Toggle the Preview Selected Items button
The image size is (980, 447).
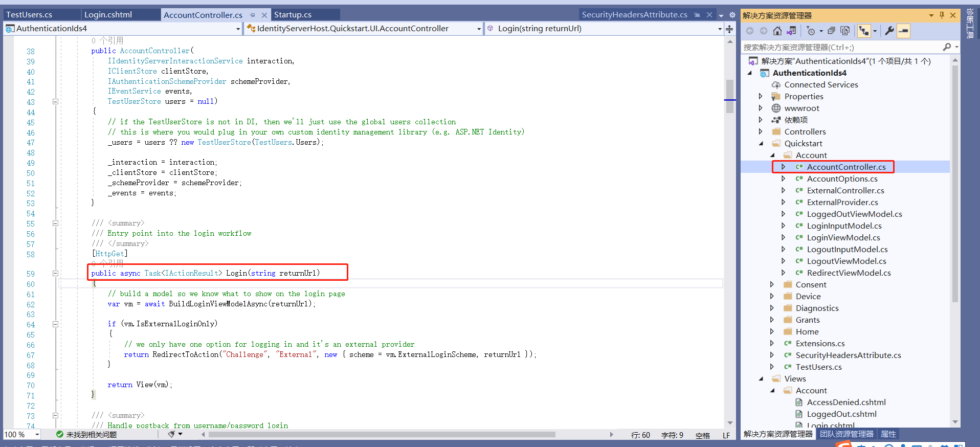coord(904,31)
